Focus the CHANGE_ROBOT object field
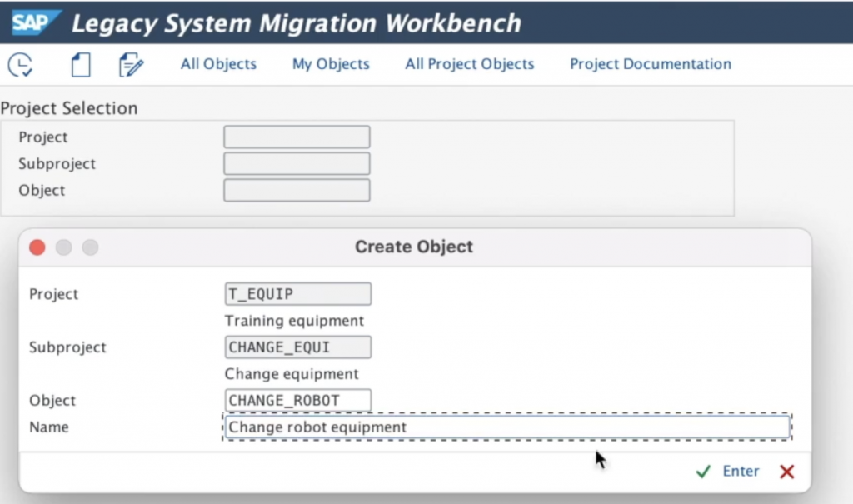The height and width of the screenshot is (504, 853). point(297,401)
